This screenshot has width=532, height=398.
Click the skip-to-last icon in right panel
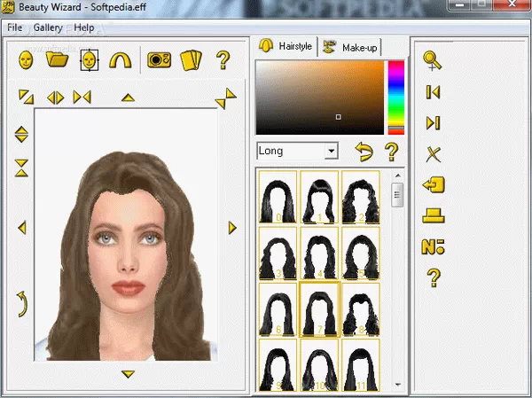434,123
